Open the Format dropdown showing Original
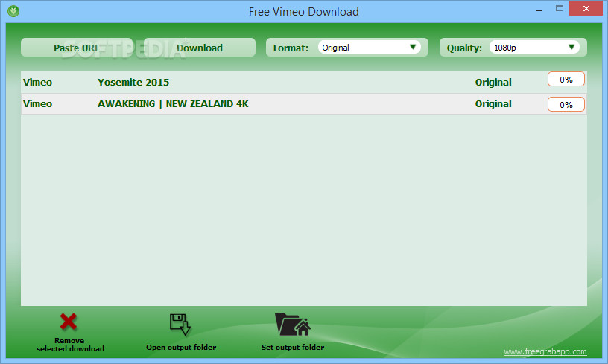The width and height of the screenshot is (608, 364). tap(369, 47)
